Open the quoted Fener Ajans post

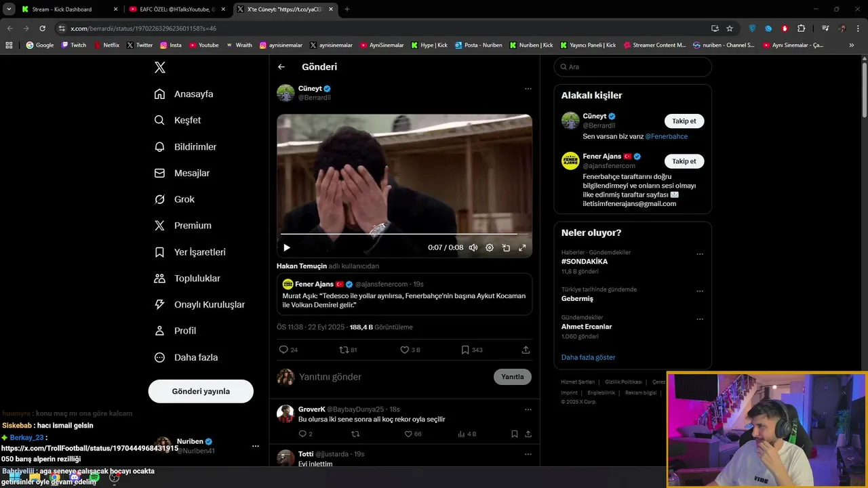coord(404,294)
